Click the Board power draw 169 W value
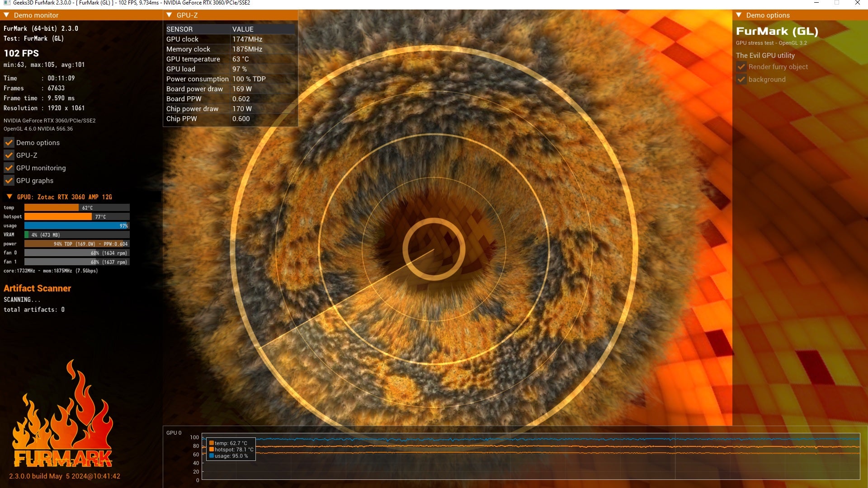This screenshot has width=868, height=488. click(x=242, y=89)
